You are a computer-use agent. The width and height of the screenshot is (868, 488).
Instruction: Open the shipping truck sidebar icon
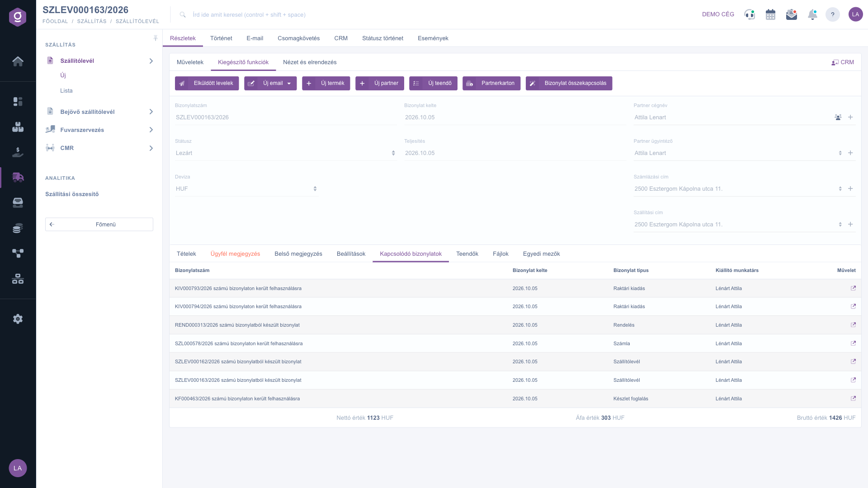(18, 177)
